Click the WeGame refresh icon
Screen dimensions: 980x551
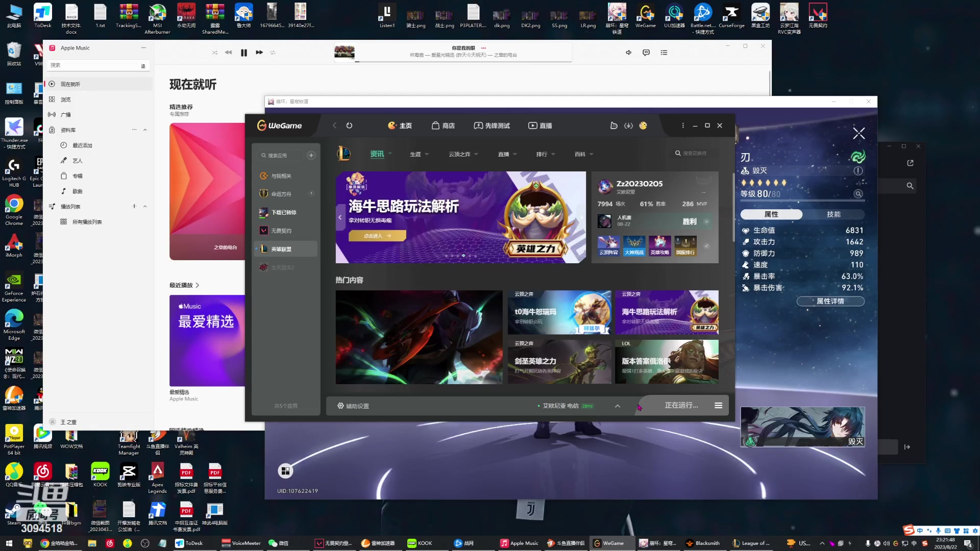350,126
